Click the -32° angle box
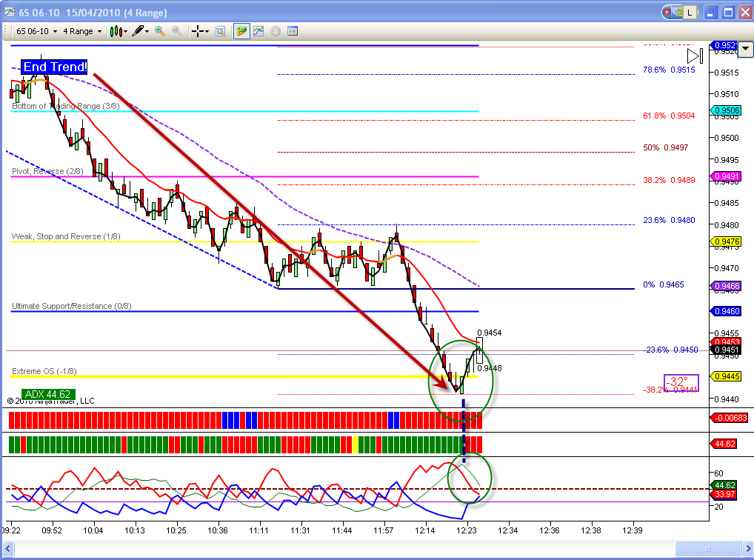Screen dimensions: 754x560 [681, 383]
